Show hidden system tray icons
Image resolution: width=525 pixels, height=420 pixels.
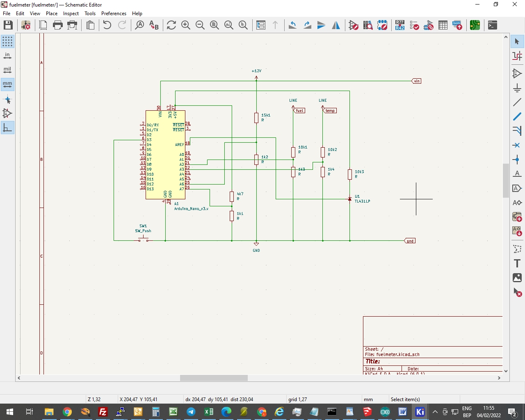point(435,412)
